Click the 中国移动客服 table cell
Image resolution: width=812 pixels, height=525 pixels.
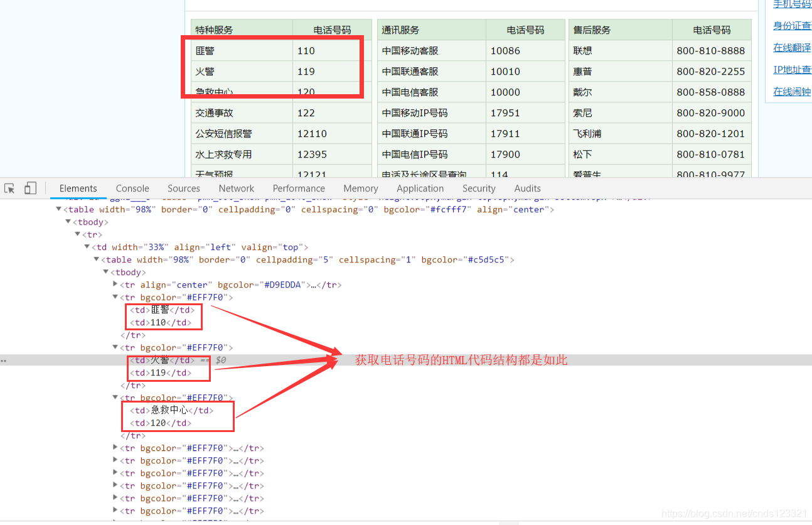pyautogui.click(x=432, y=50)
